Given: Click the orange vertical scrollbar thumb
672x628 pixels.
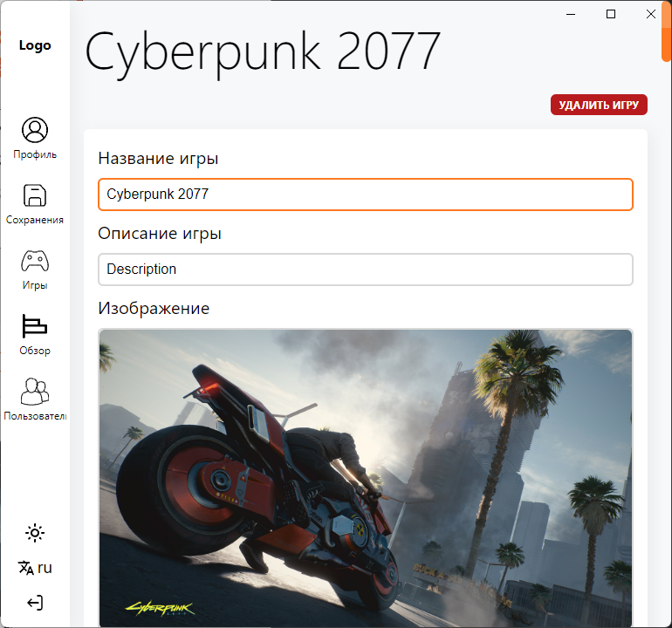Looking at the screenshot, I should click(667, 31).
